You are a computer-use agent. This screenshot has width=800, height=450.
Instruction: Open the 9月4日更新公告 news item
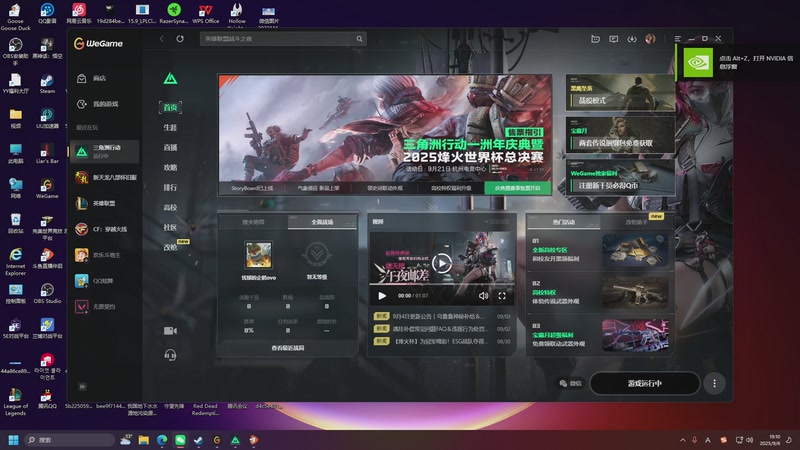[442, 316]
